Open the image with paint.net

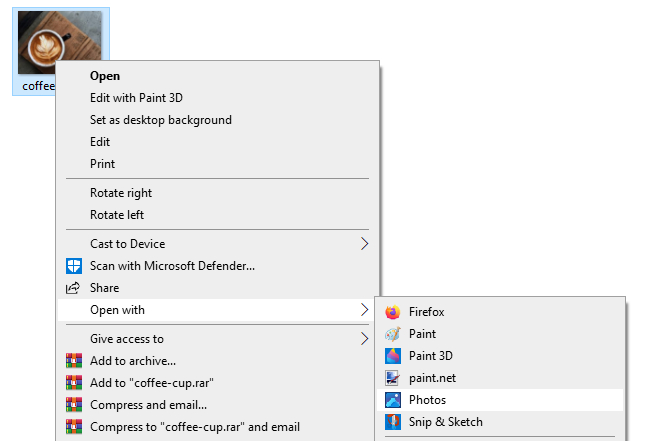[500, 378]
